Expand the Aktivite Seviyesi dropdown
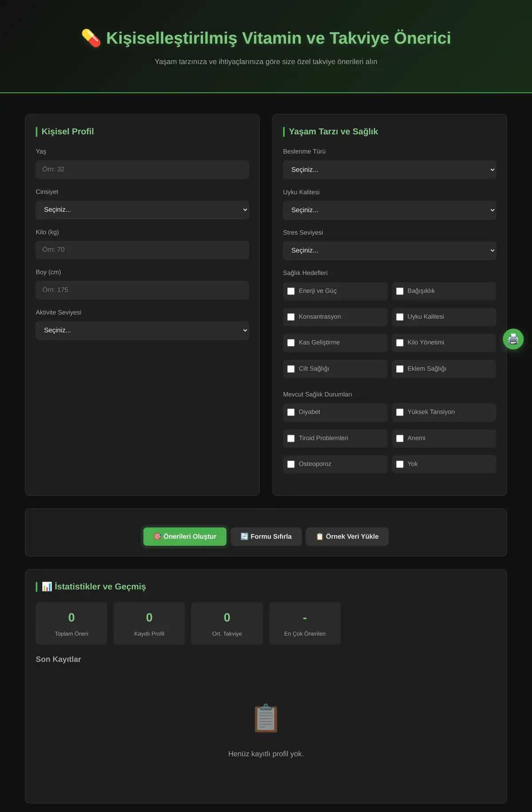The height and width of the screenshot is (812, 532). tap(142, 331)
